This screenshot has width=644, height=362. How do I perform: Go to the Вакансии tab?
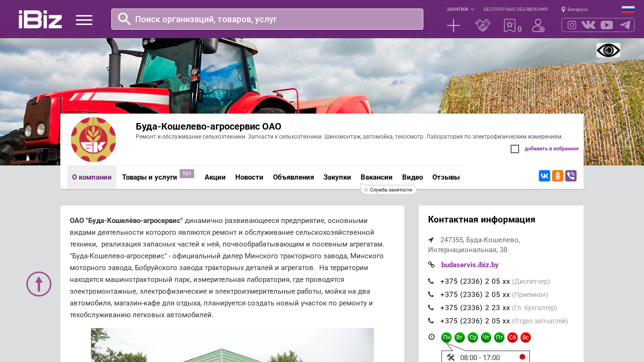[377, 177]
